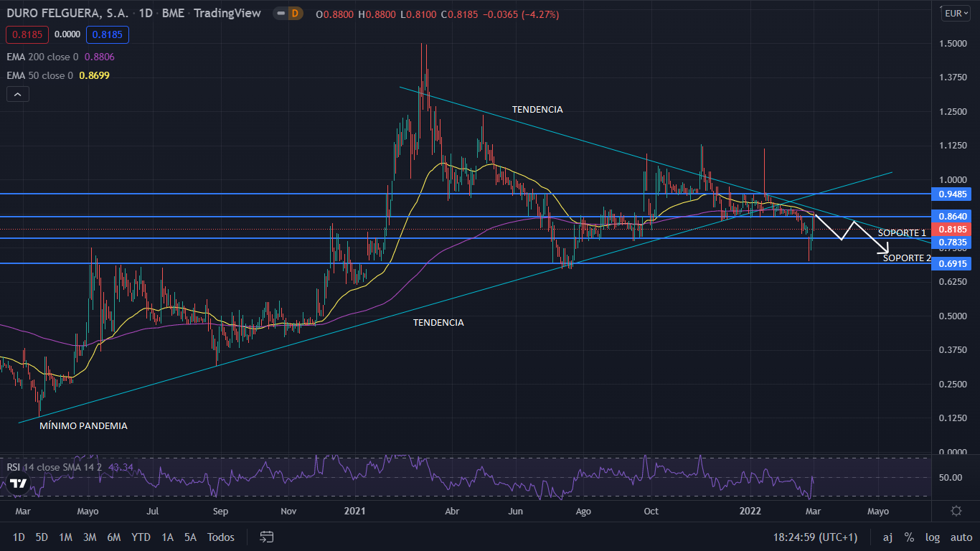The width and height of the screenshot is (980, 551).
Task: Toggle the auto scale option
Action: click(x=961, y=537)
